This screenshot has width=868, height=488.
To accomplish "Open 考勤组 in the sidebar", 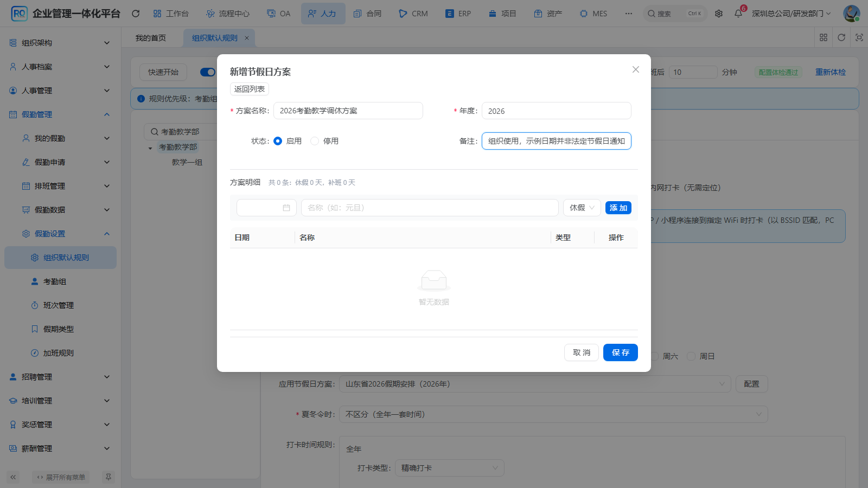I will click(60, 281).
